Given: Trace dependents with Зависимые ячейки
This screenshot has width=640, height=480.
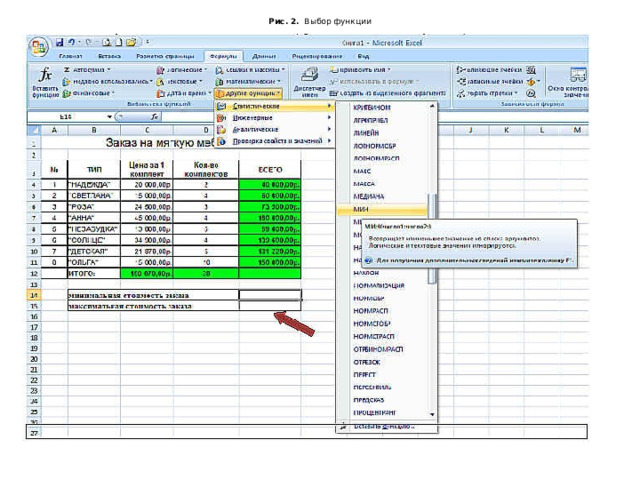Looking at the screenshot, I should click(489, 82).
